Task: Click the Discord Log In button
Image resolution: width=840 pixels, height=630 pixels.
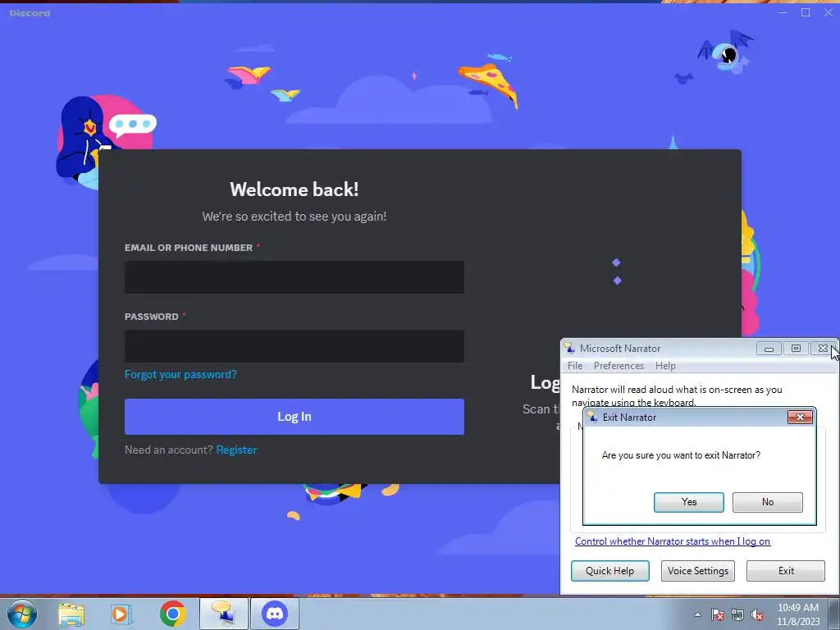Action: [294, 416]
